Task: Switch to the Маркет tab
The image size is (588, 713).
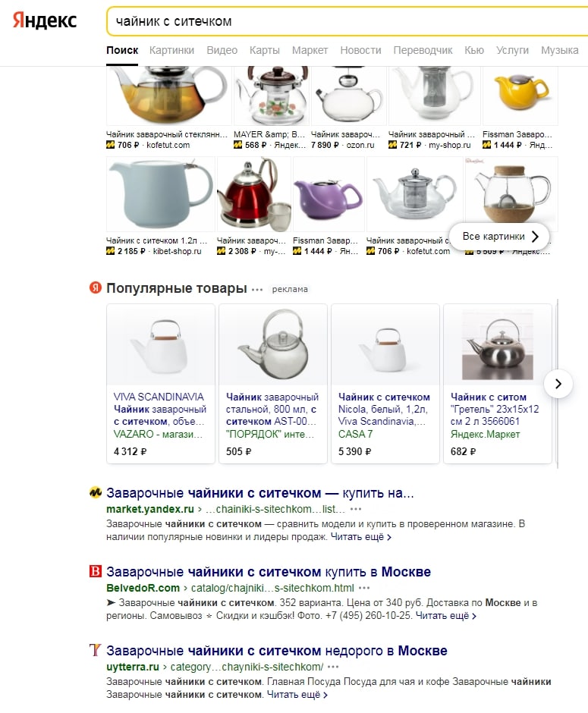Action: (310, 50)
